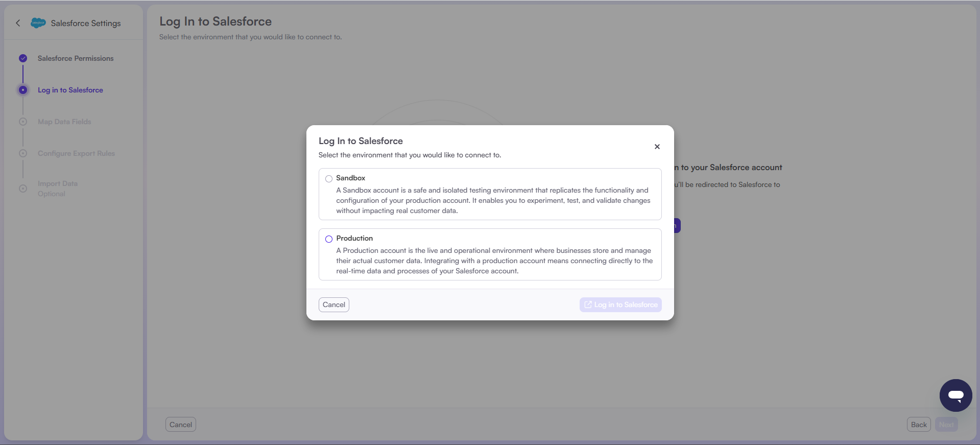The width and height of the screenshot is (980, 445).
Task: Click the back arrow beside Salesforce Settings
Action: (x=18, y=23)
